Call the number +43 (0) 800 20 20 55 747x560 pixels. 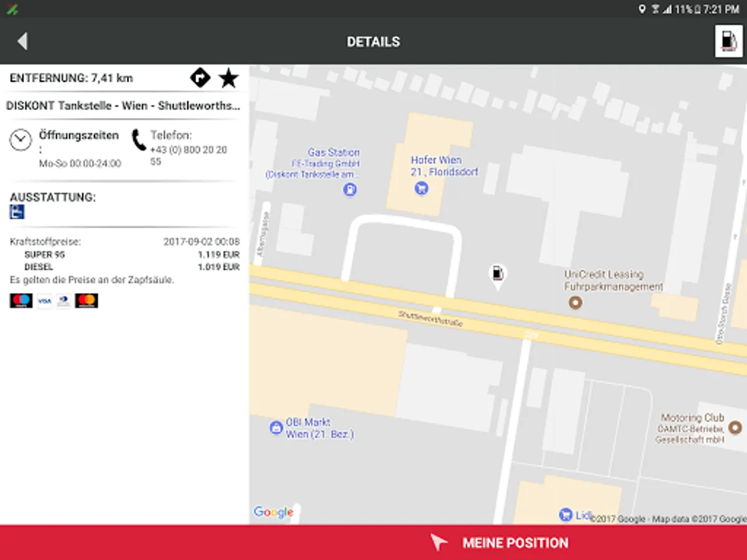click(189, 156)
